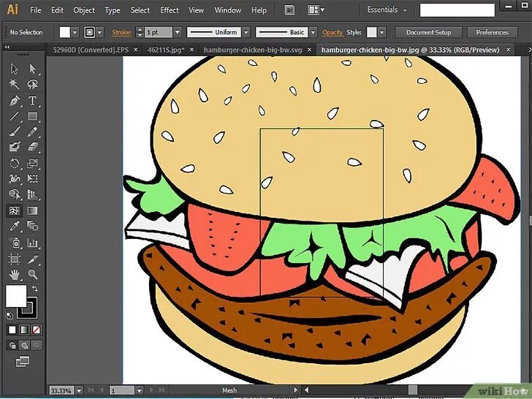
Task: Choose the Lasso tool
Action: pos(33,84)
